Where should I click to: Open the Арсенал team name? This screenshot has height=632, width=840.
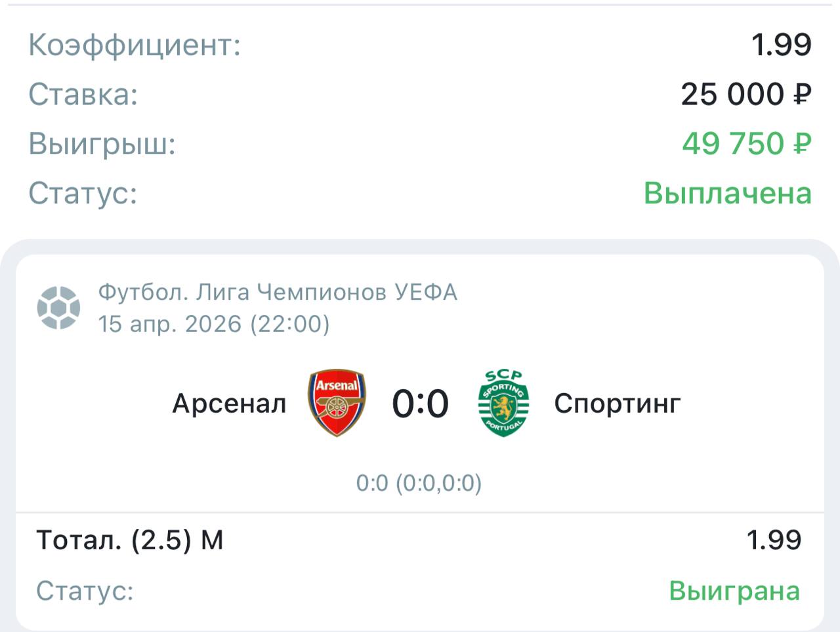coord(229,404)
